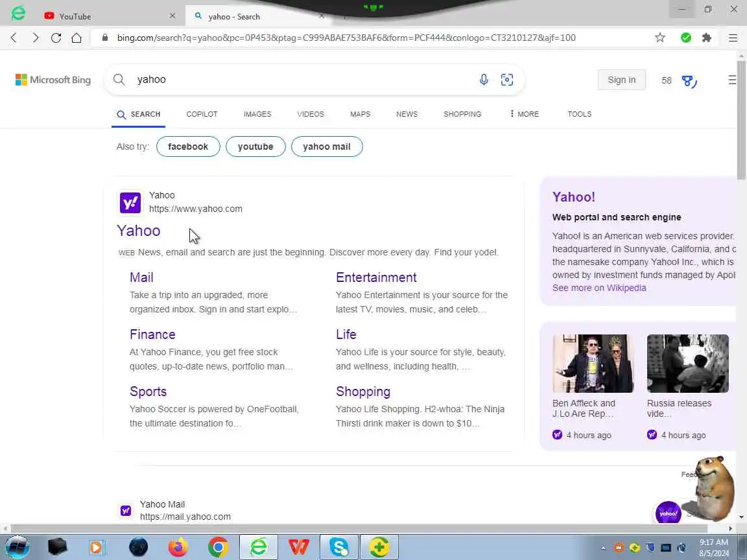Open the TOOLS search filter menu
The height and width of the screenshot is (560, 747).
tap(579, 114)
